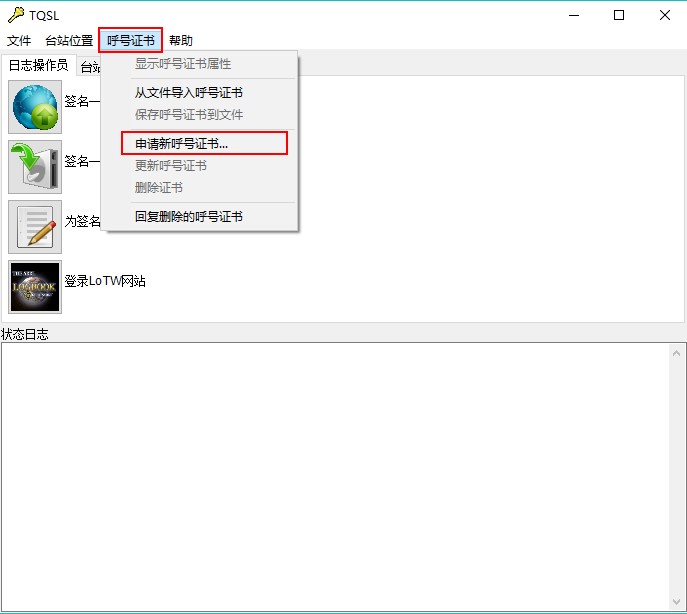Click the Logbook LoTW website icon

(35, 287)
